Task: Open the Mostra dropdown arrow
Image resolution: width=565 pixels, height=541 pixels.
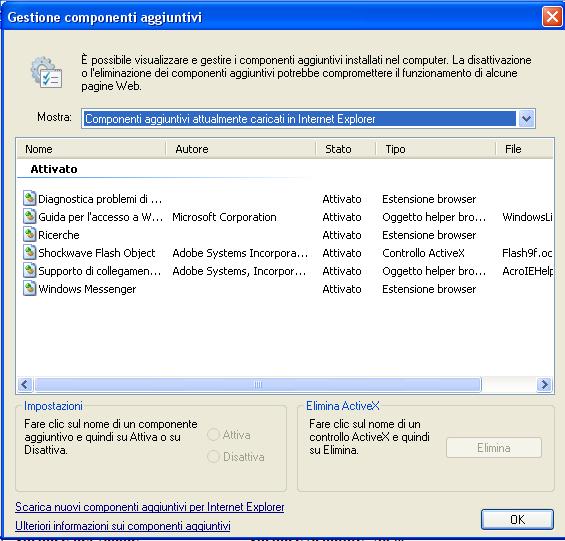Action: pyautogui.click(x=526, y=119)
